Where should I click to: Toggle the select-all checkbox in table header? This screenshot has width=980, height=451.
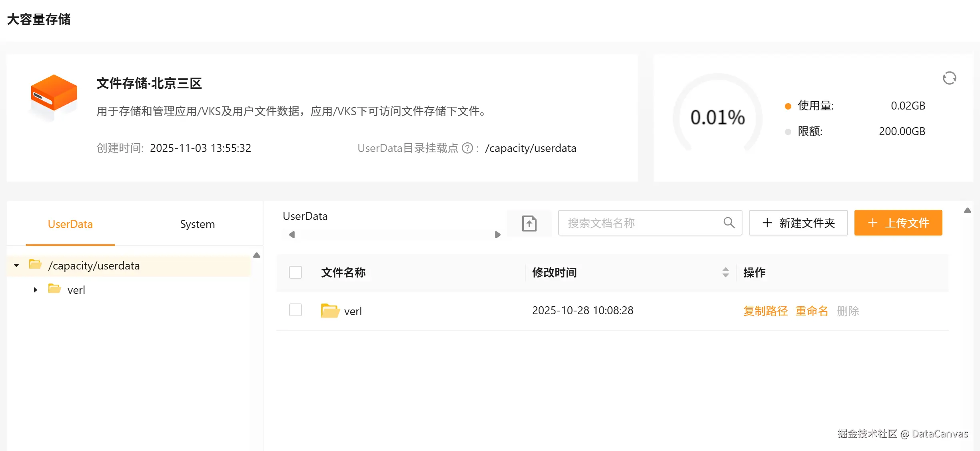(295, 272)
